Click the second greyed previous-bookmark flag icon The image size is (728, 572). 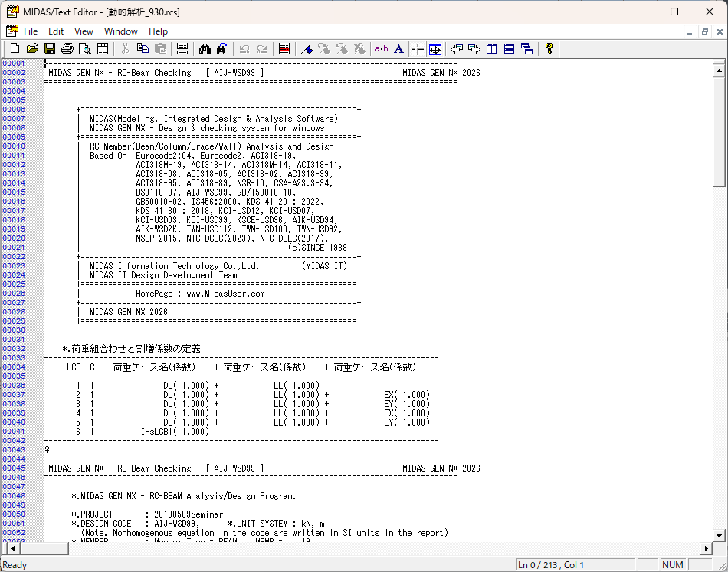click(x=342, y=49)
